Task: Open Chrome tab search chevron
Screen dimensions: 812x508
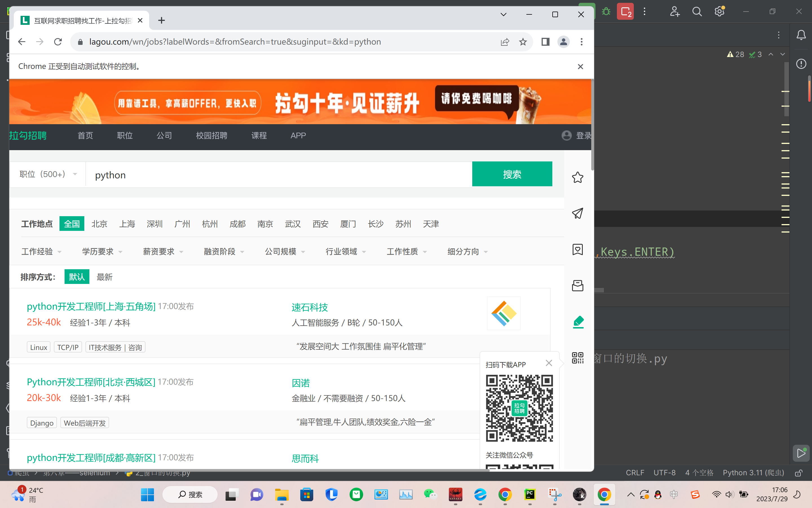Action: (x=503, y=14)
